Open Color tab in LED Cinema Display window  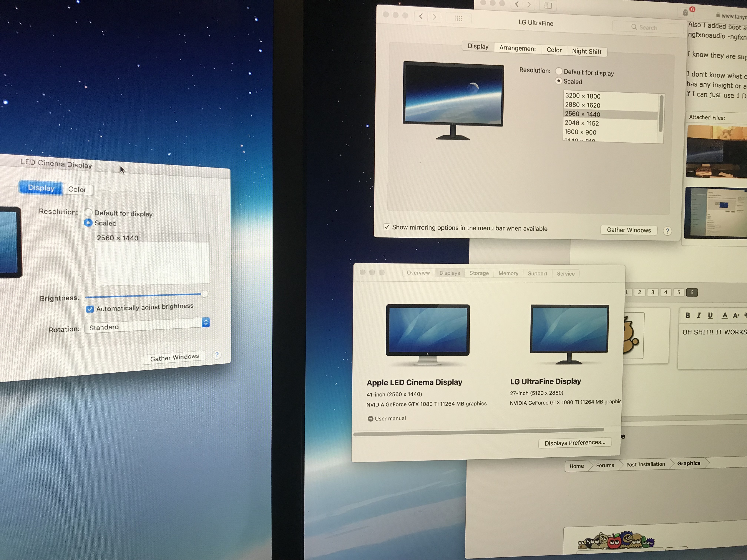[77, 189]
